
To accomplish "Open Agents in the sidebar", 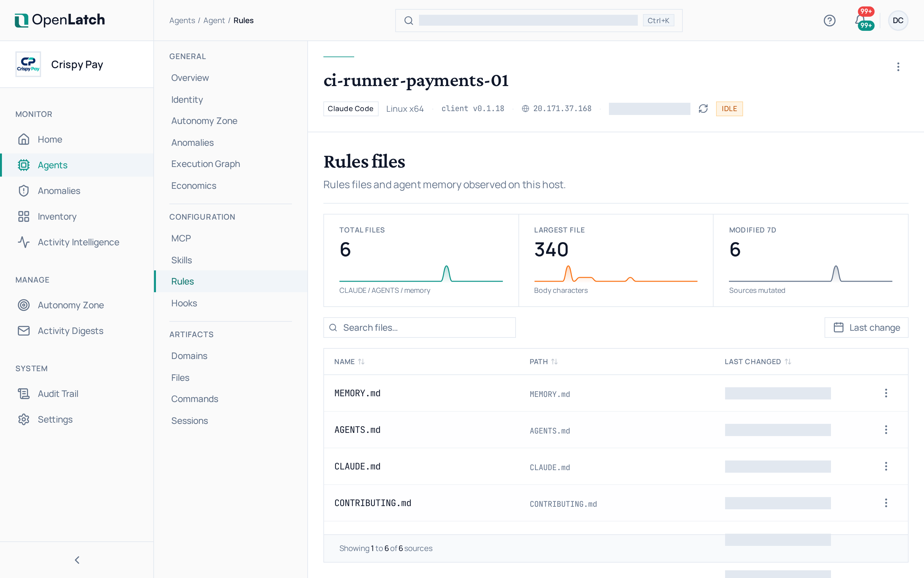I will (77, 165).
